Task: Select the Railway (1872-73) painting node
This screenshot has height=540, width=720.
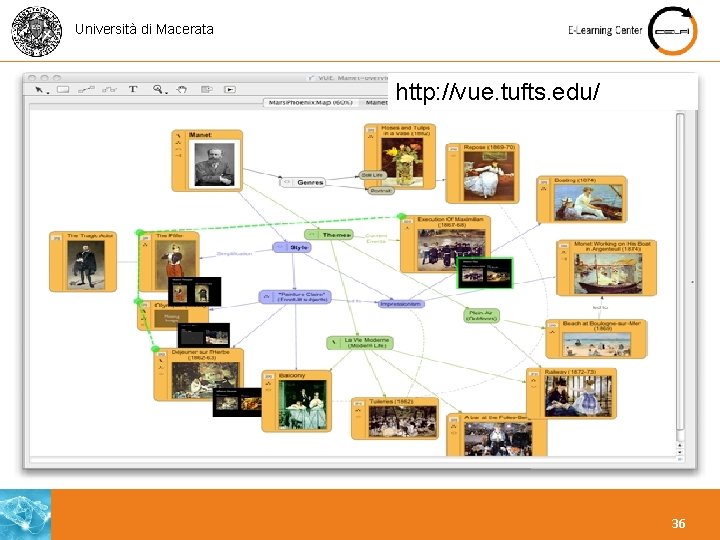Action: [x=571, y=393]
